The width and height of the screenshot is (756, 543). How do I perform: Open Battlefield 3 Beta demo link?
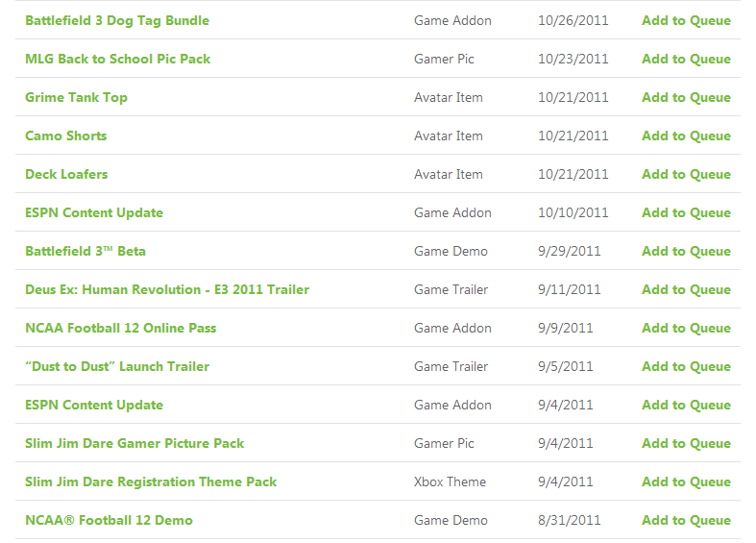(x=85, y=251)
